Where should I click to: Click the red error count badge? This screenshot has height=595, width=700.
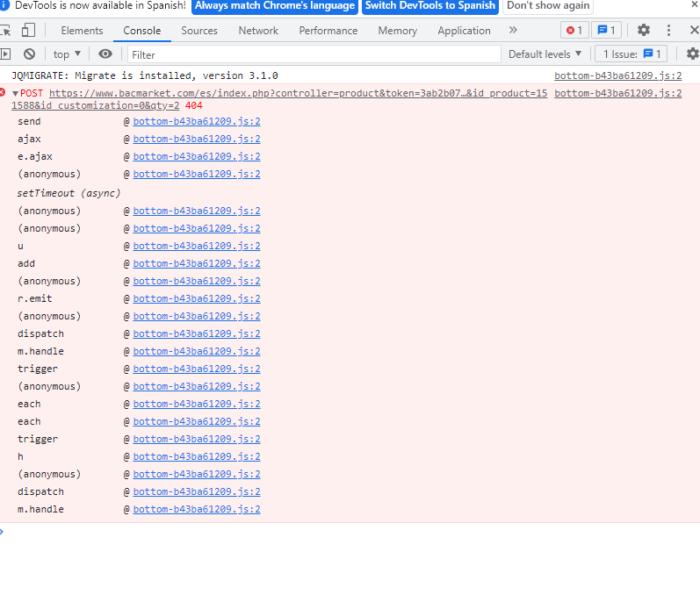(574, 31)
